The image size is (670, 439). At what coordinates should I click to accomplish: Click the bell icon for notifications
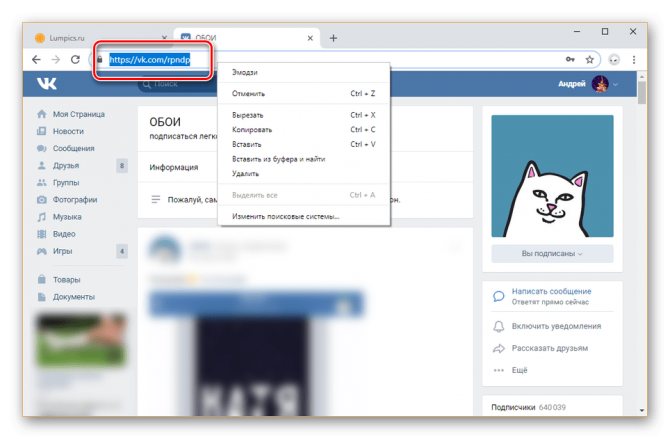pyautogui.click(x=499, y=327)
